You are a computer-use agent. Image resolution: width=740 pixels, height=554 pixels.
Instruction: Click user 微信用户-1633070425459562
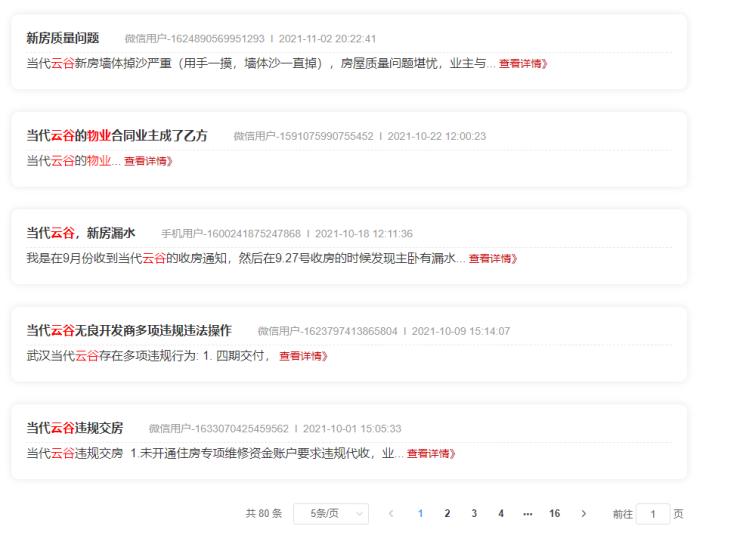219,428
